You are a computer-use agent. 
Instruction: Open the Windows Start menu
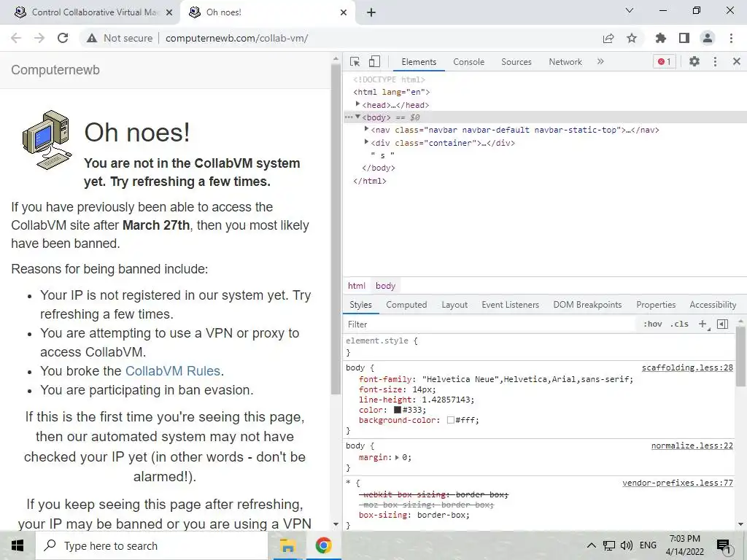[x=18, y=545]
